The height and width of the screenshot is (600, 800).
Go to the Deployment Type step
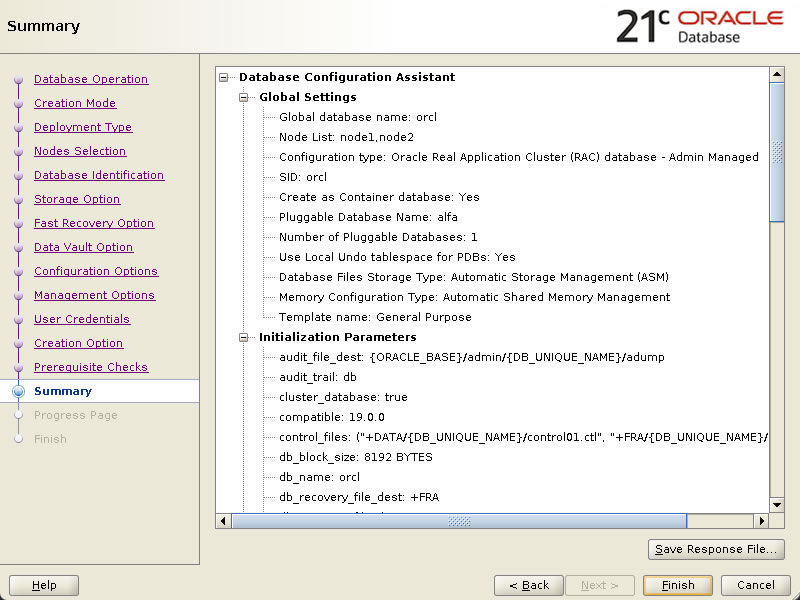pos(83,127)
